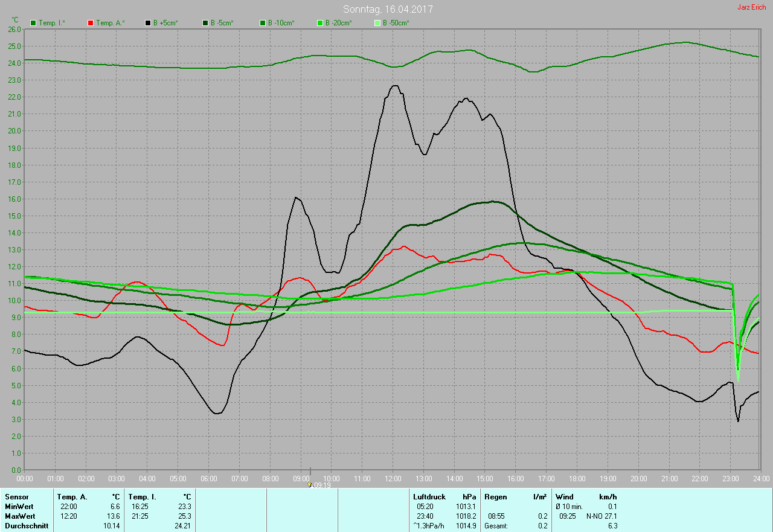This screenshot has width=773, height=532.
Task: Click the red Temp. A. legend swatch
Action: 91,23
